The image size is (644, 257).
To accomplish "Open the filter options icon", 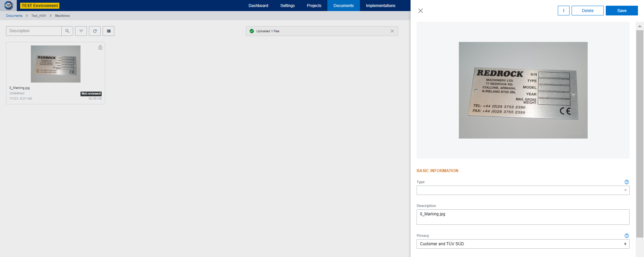I will 81,31.
